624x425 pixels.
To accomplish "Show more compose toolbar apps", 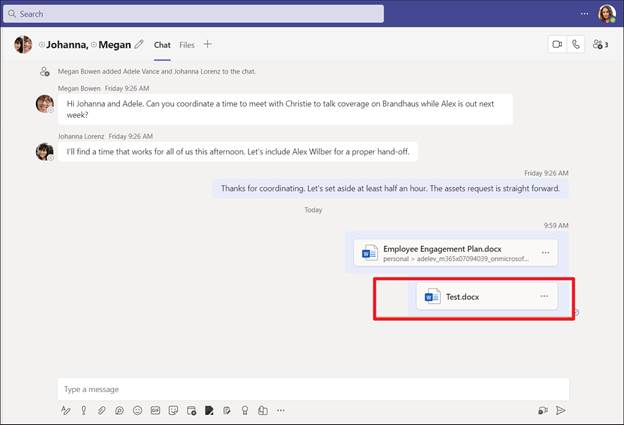I will coord(281,410).
